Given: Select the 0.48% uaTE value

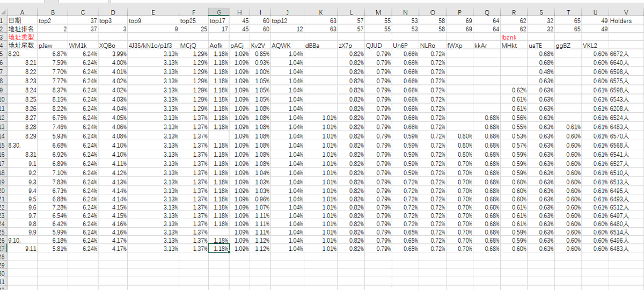Looking at the screenshot, I should coord(541,72).
